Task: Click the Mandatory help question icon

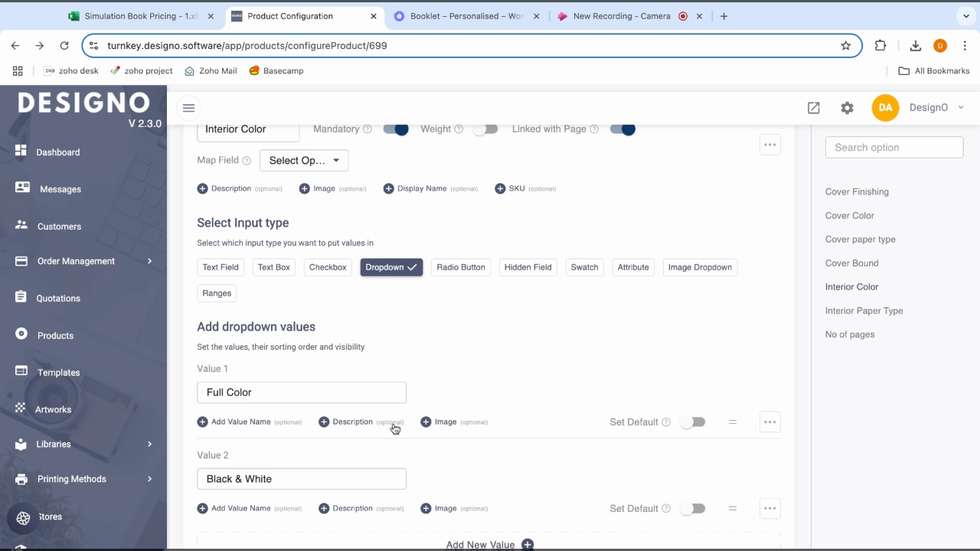Action: (367, 129)
